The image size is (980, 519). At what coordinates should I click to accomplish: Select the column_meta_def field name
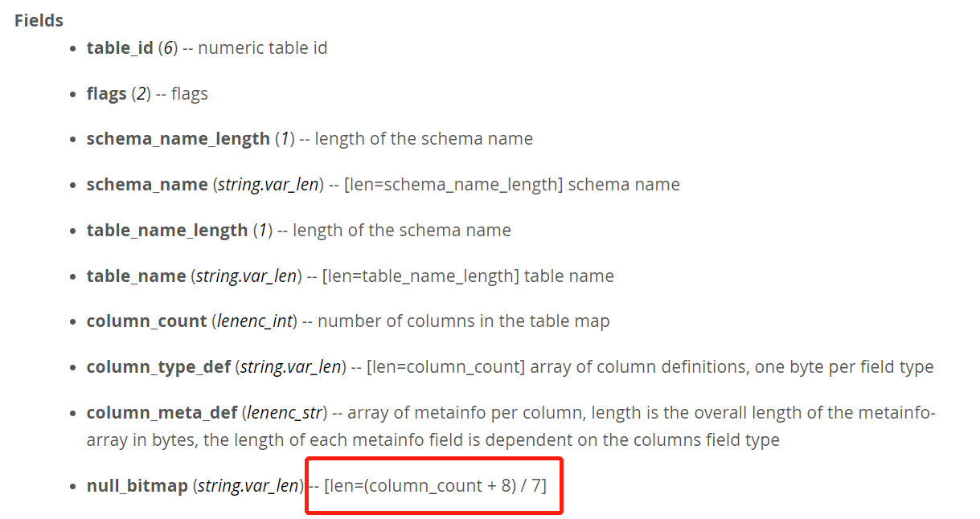[x=162, y=413]
